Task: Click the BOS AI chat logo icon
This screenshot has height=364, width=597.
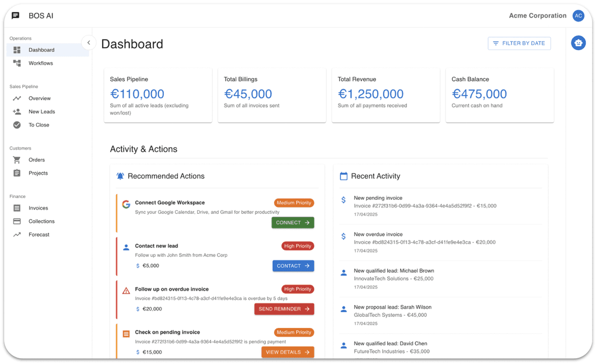Action: pyautogui.click(x=16, y=16)
